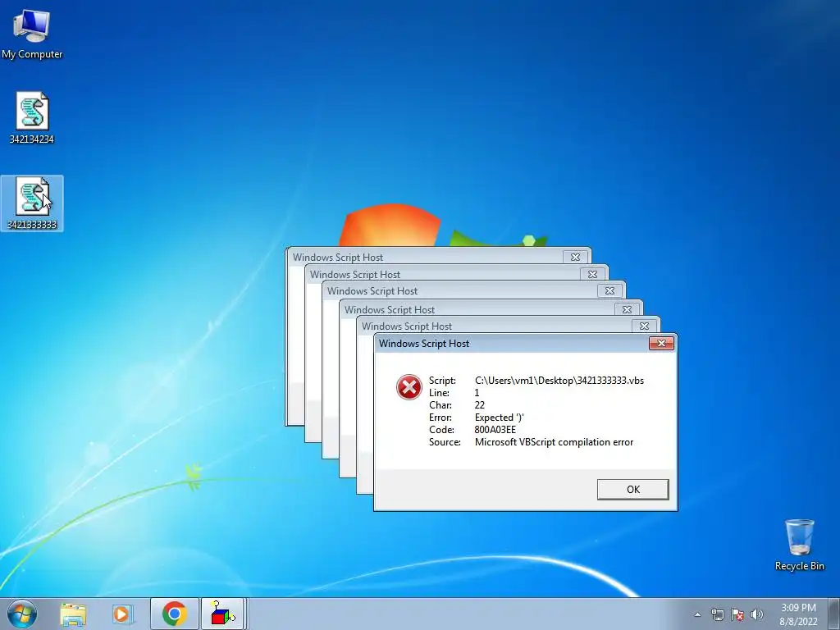Open the Recycle Bin icon
The width and height of the screenshot is (840, 630).
point(799,545)
